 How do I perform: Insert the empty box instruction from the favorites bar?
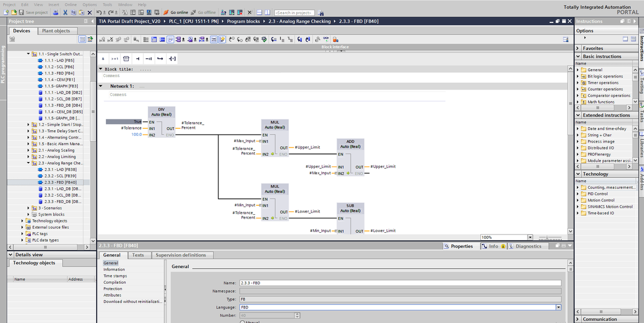(x=126, y=59)
